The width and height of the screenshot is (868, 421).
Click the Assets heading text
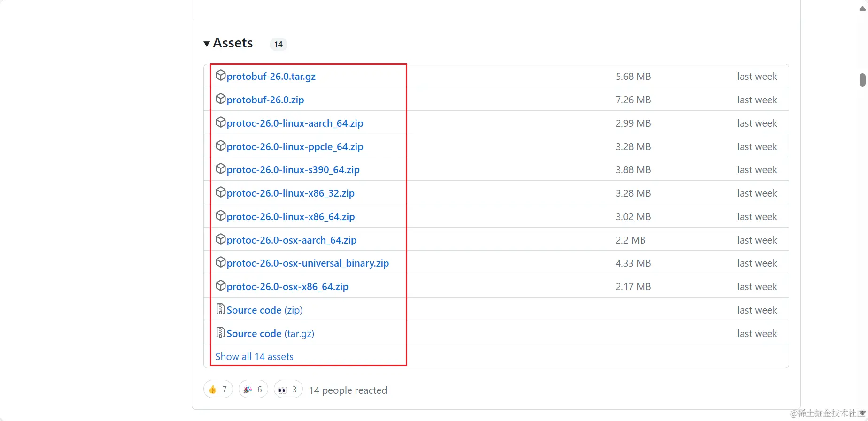[x=233, y=43]
